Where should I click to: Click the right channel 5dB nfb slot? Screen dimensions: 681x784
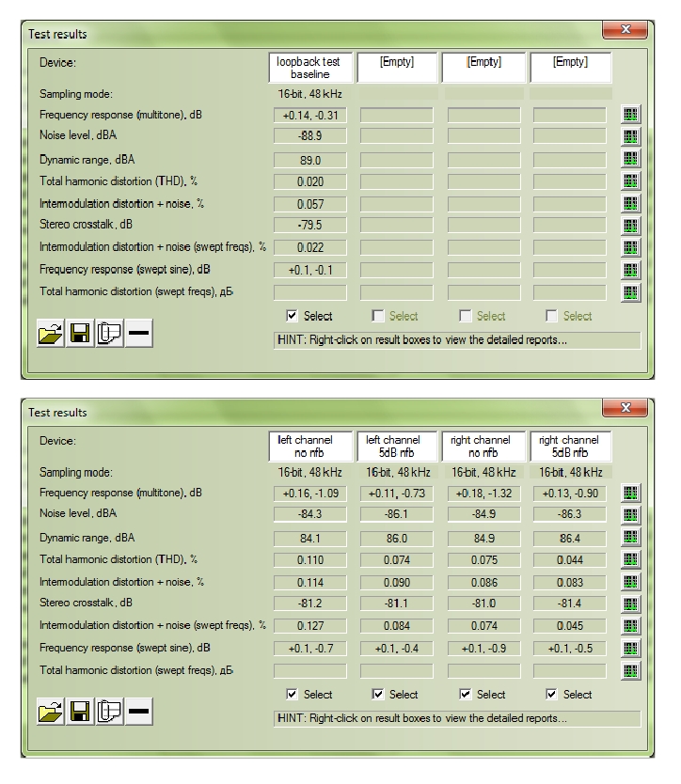pyautogui.click(x=570, y=446)
